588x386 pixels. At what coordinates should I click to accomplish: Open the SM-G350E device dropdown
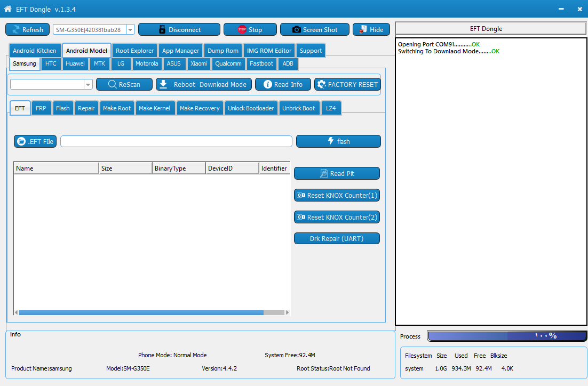(130, 30)
